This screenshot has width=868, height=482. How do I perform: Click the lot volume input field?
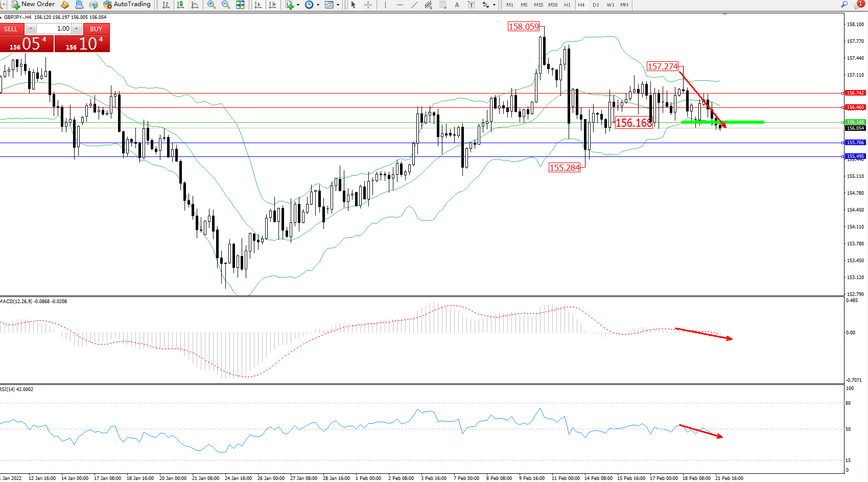54,29
